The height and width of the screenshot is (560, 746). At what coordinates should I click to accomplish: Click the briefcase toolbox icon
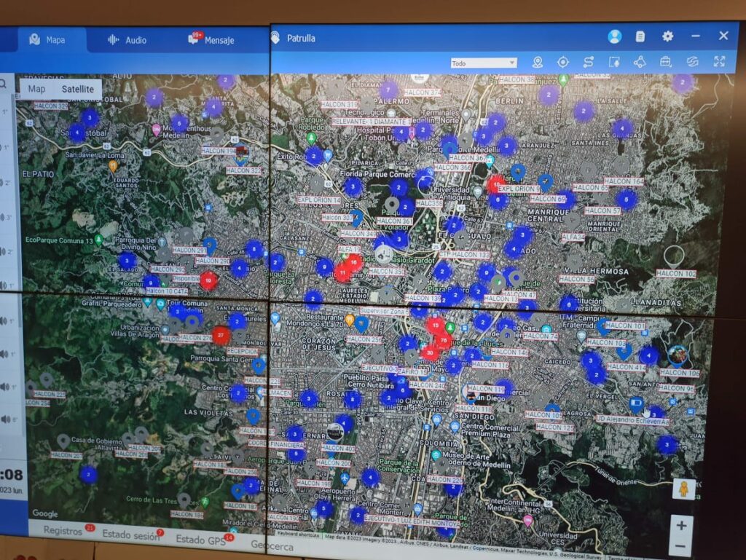(666, 62)
